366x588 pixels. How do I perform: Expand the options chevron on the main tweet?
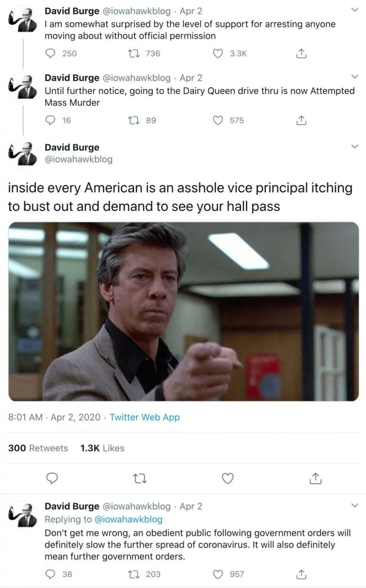click(355, 147)
